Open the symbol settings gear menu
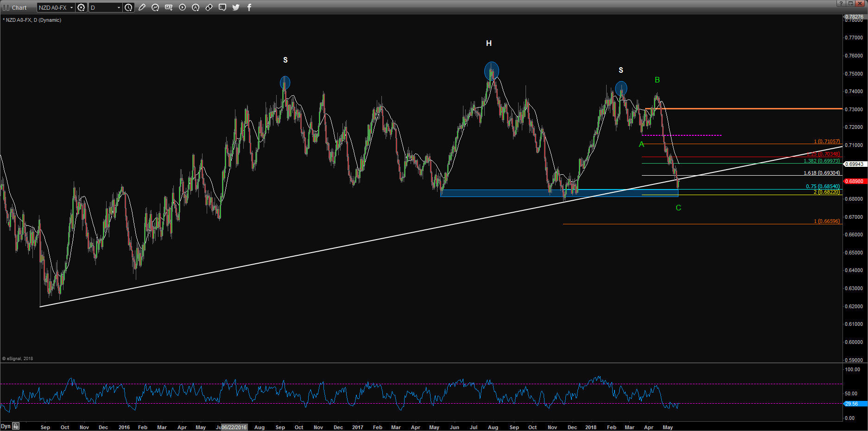Image resolution: width=868 pixels, height=431 pixels. tap(81, 7)
